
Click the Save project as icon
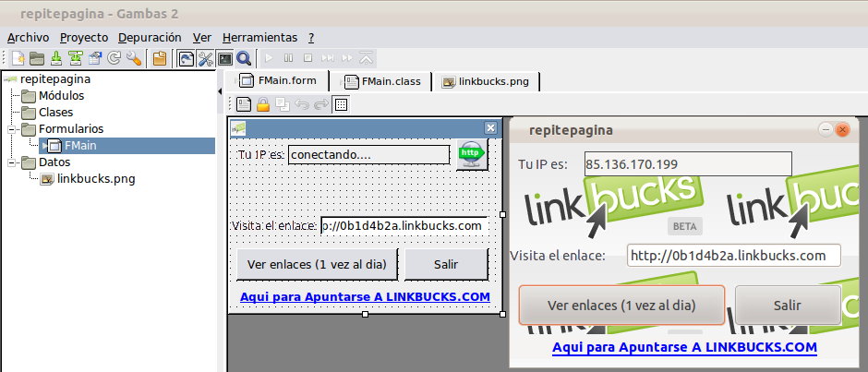click(76, 58)
